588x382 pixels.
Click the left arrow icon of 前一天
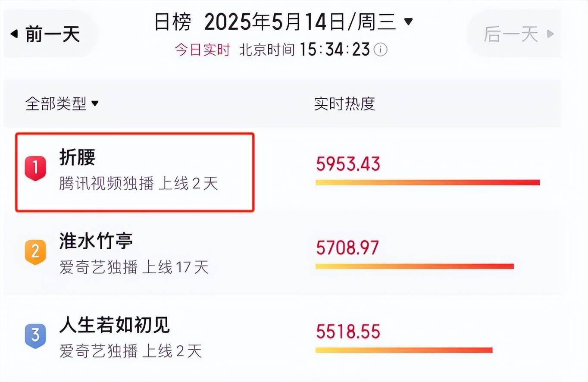click(14, 34)
